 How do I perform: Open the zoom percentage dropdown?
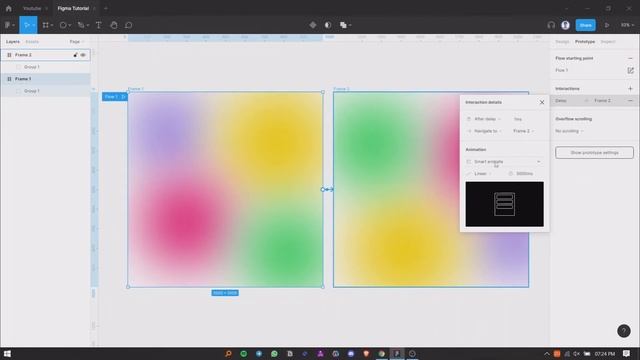coord(627,25)
